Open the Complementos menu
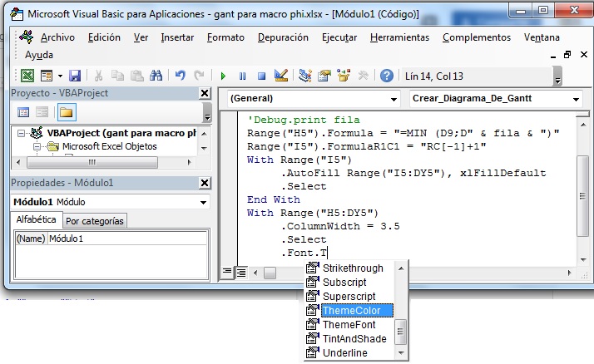Image resolution: width=594 pixels, height=364 pixels. click(477, 37)
